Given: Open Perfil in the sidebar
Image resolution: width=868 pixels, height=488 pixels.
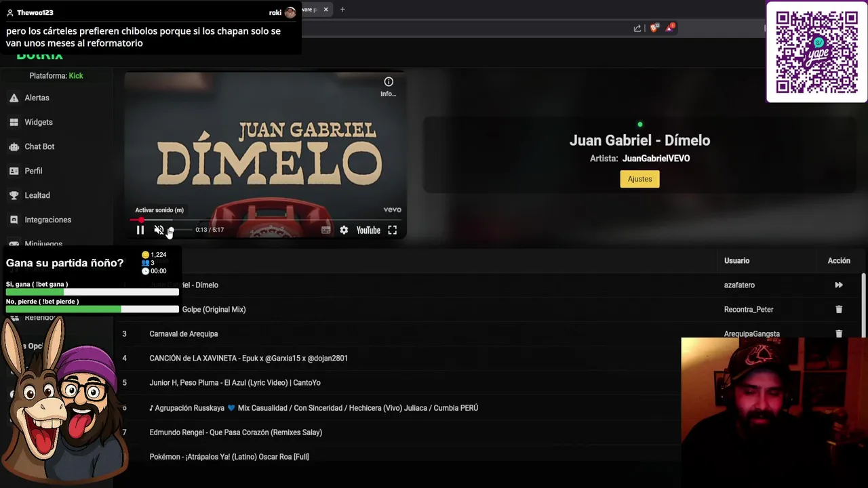Looking at the screenshot, I should (33, 171).
